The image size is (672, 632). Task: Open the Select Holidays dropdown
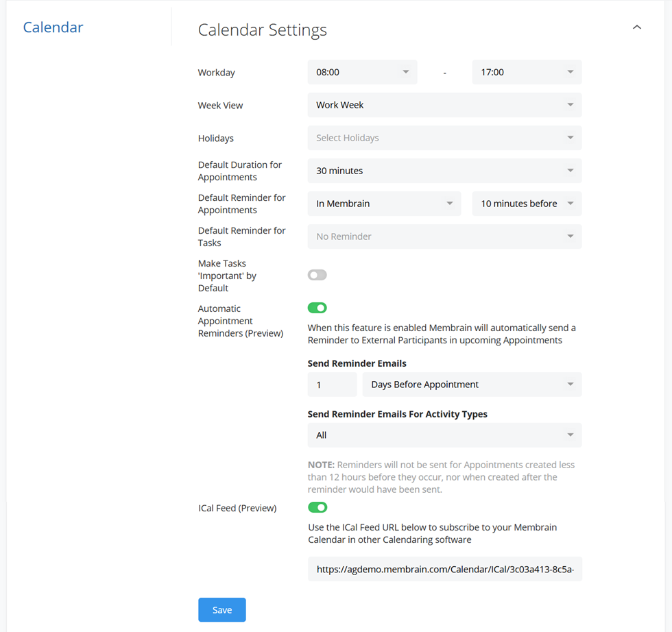[444, 138]
